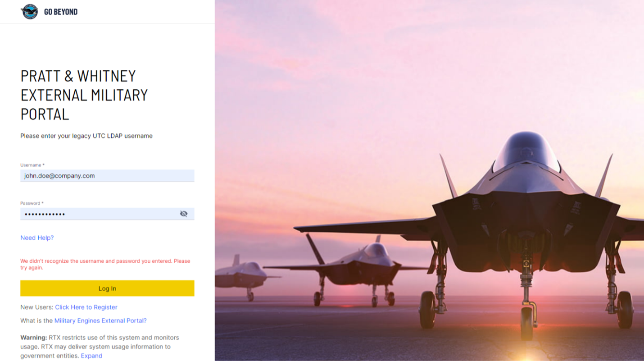
Task: Click the Username field label
Action: coord(32,165)
